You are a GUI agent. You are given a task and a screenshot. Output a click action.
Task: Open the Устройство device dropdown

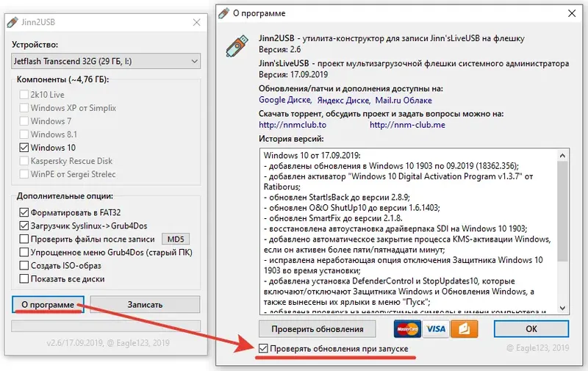(x=106, y=61)
